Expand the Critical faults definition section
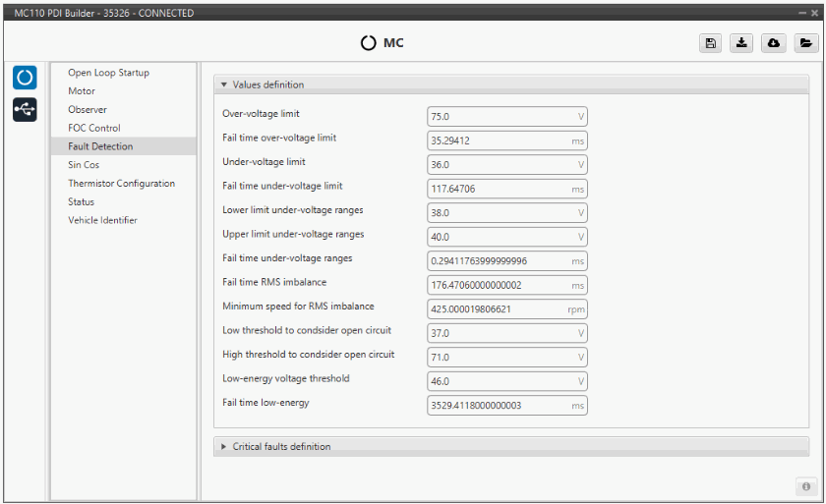The image size is (826, 504). coord(224,447)
